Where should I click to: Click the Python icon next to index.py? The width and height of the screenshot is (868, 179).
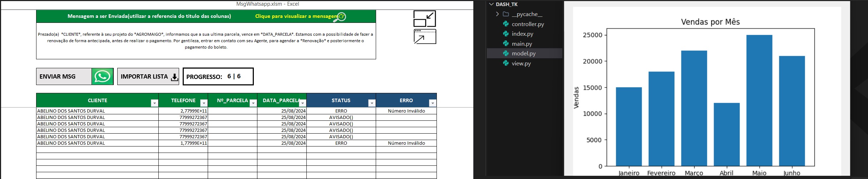point(506,34)
